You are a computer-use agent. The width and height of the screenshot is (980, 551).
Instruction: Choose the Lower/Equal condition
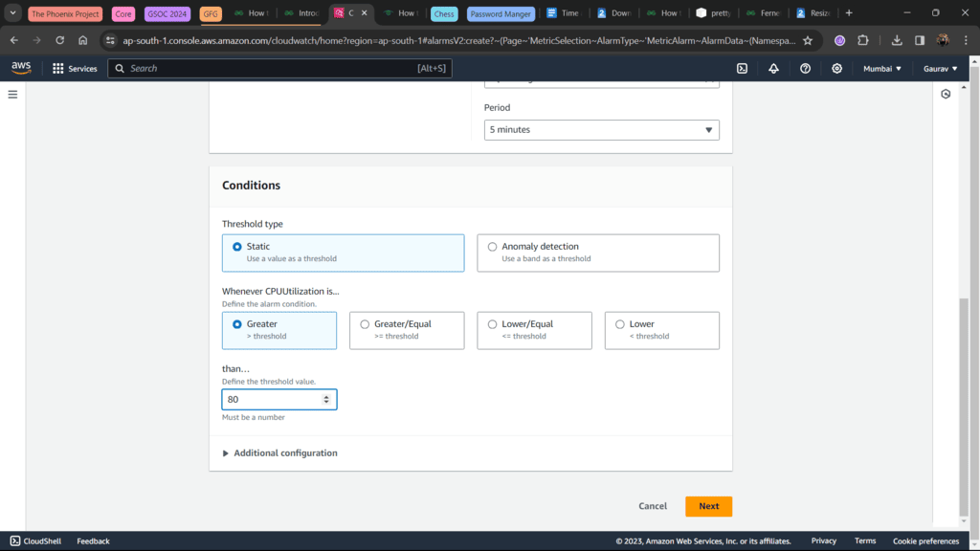[534, 330]
